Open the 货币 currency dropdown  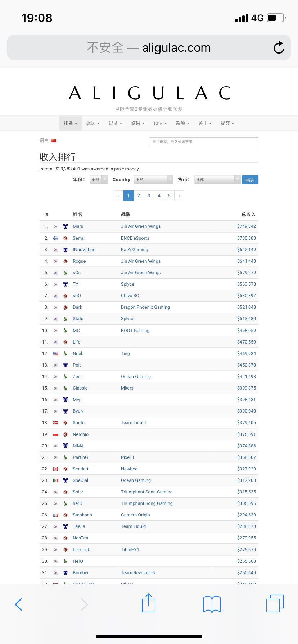click(x=217, y=180)
